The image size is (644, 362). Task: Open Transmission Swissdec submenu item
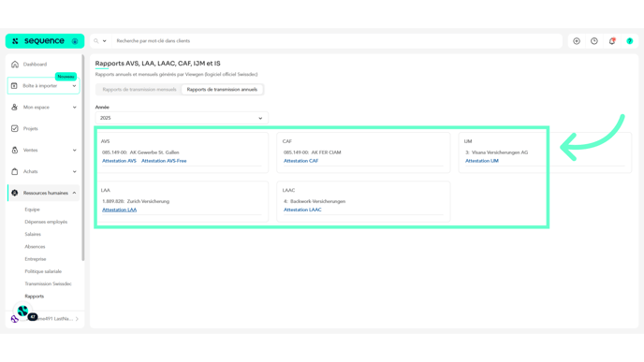pyautogui.click(x=48, y=283)
